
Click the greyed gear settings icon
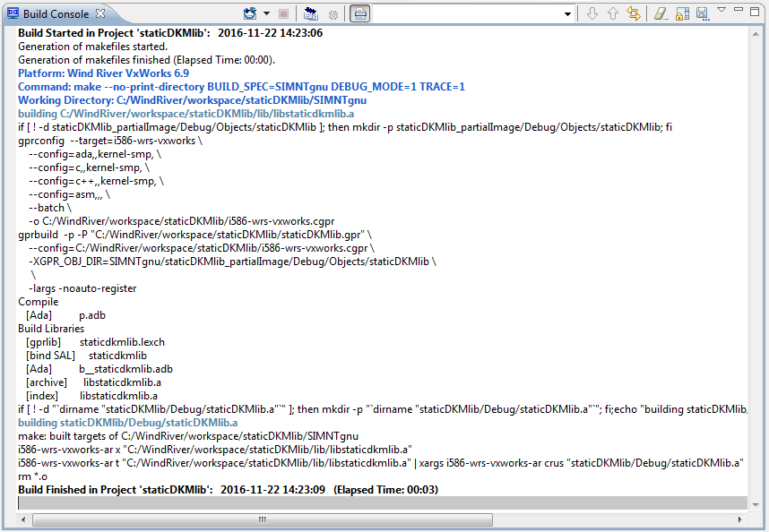tap(333, 15)
